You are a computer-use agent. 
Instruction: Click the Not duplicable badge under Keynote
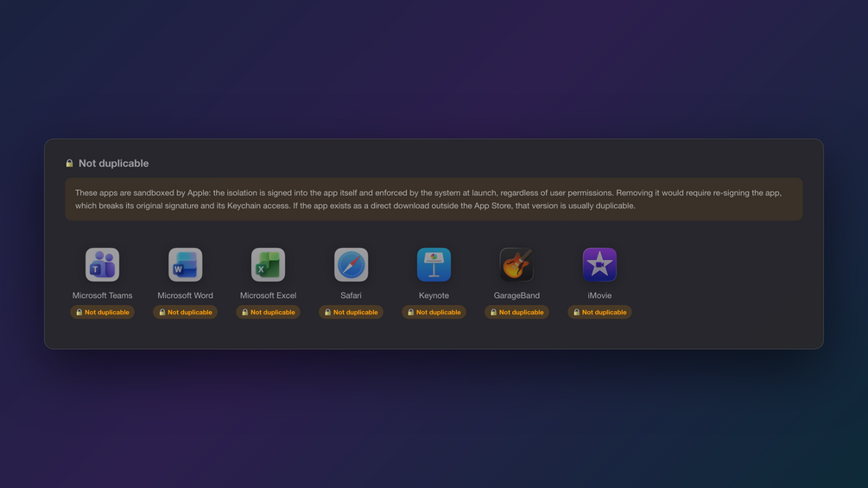434,312
